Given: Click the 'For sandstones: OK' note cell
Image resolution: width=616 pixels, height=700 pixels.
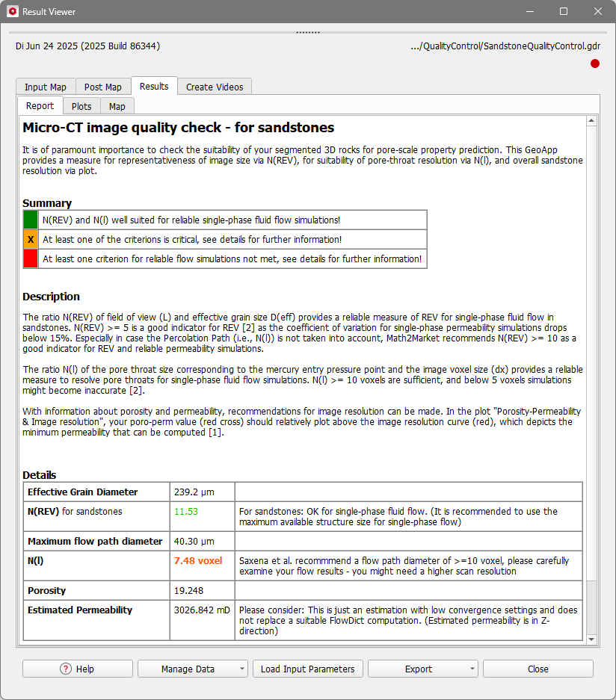Looking at the screenshot, I should coord(409,516).
